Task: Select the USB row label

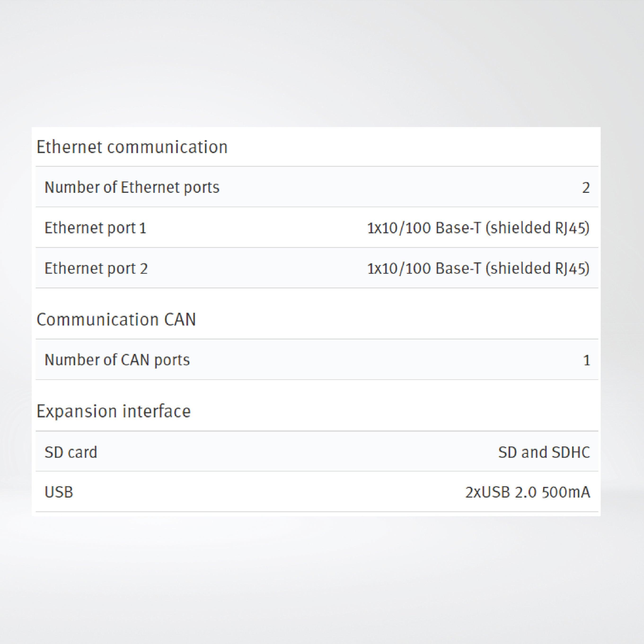Action: (x=59, y=492)
